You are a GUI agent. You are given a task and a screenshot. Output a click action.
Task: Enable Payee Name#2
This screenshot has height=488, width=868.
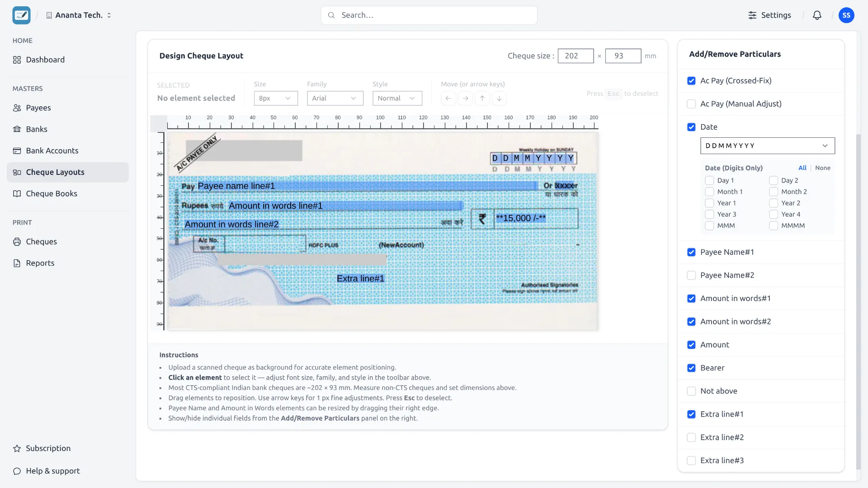(691, 275)
